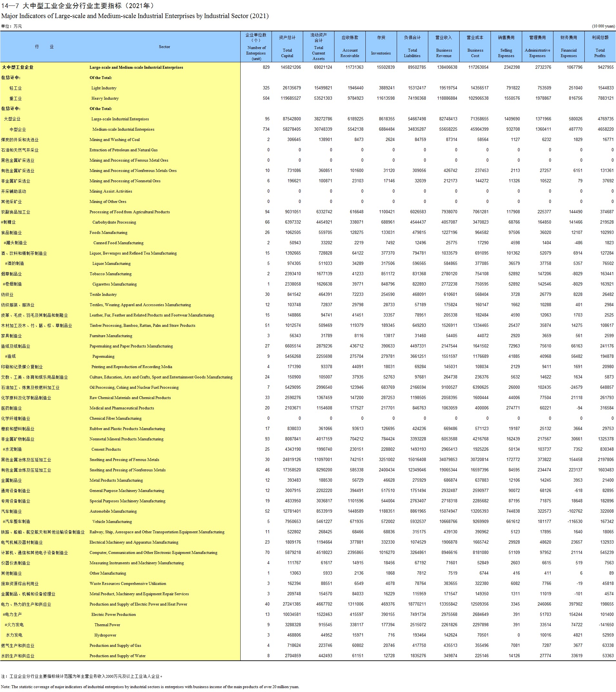Screen dimensions: 616x692
Task: Click the 'Total Liabilities' column header
Action: [x=412, y=47]
